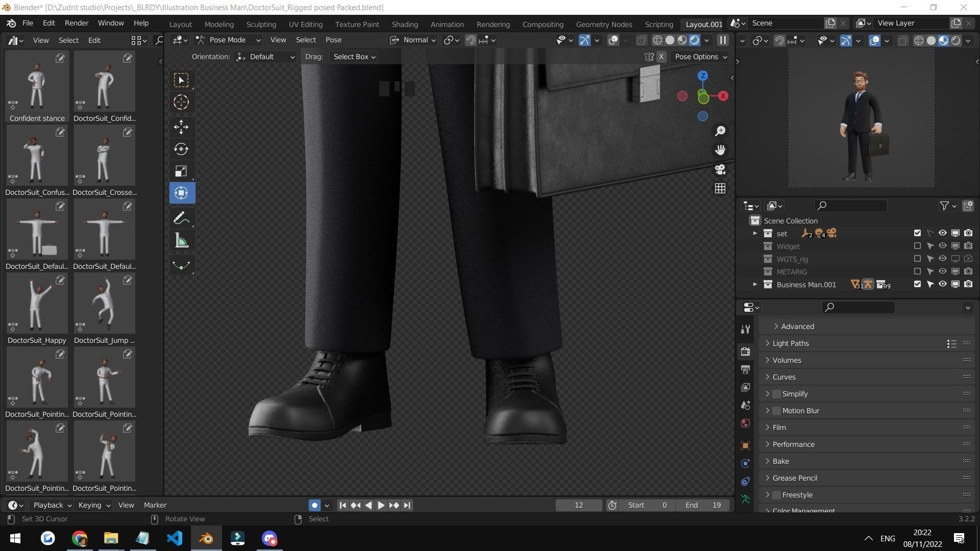Click the End frame field

point(703,505)
